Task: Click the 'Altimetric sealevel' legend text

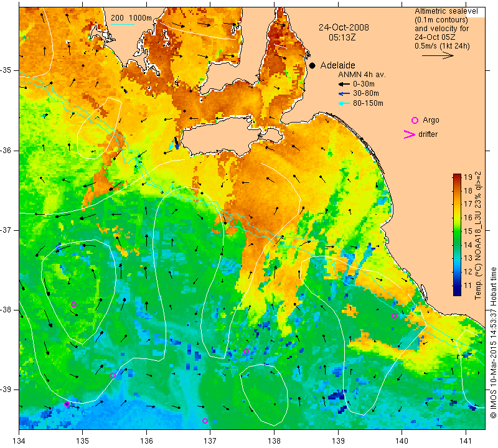Action: 446,11
